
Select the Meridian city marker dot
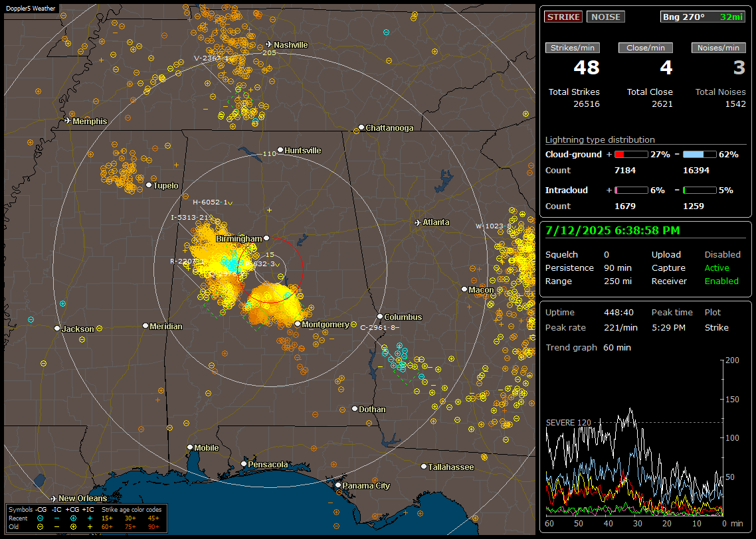click(x=145, y=326)
